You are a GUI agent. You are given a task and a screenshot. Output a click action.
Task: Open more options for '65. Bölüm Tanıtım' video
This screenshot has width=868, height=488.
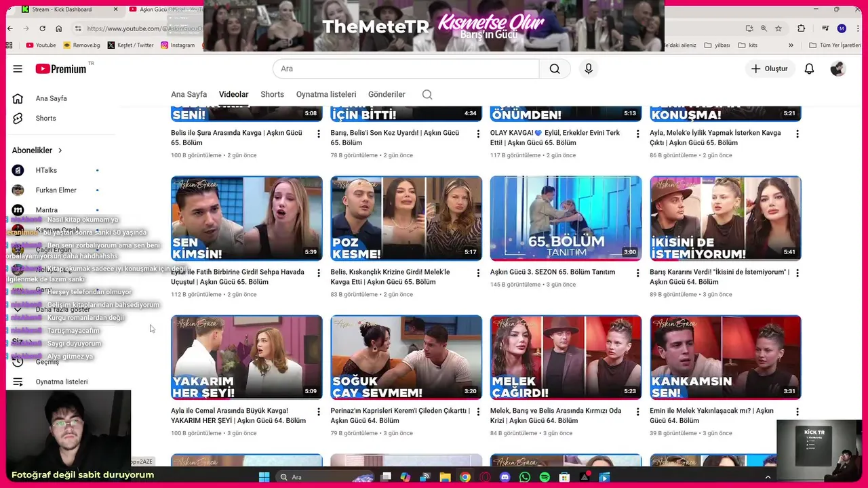(x=637, y=273)
